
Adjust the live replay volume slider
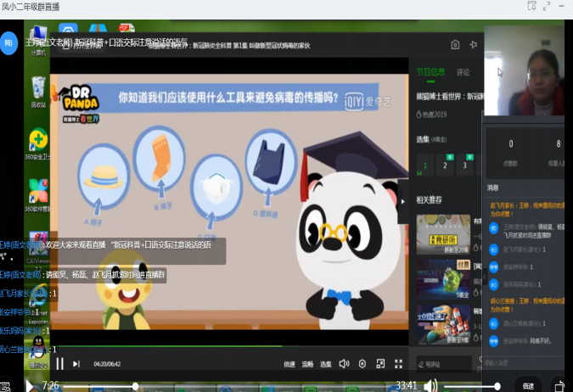click(470, 386)
